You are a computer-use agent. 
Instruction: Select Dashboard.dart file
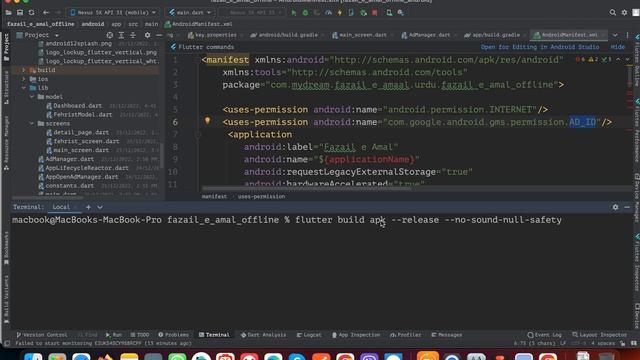(x=78, y=106)
